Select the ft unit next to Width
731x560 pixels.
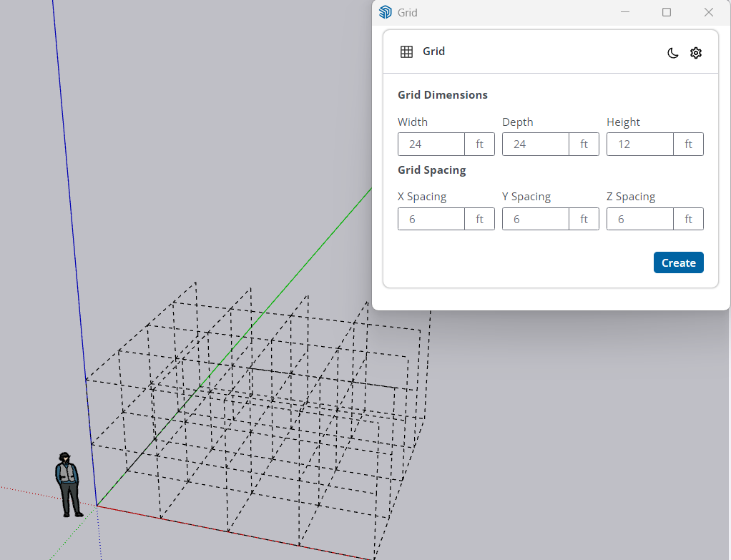pos(479,144)
